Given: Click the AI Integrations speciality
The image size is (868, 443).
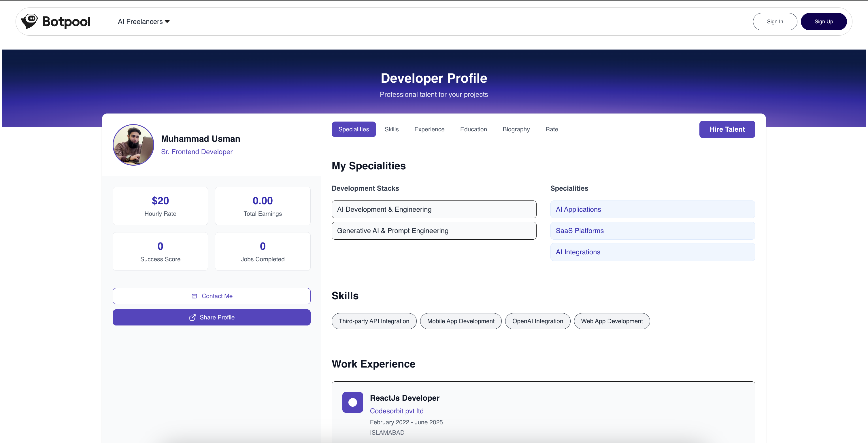Looking at the screenshot, I should (652, 252).
